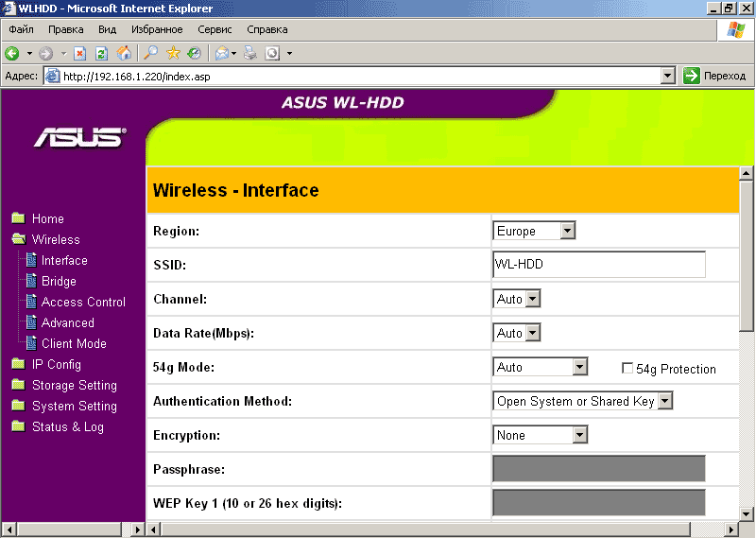Open the Search magnifier icon
This screenshot has height=538, width=756.
click(x=151, y=53)
